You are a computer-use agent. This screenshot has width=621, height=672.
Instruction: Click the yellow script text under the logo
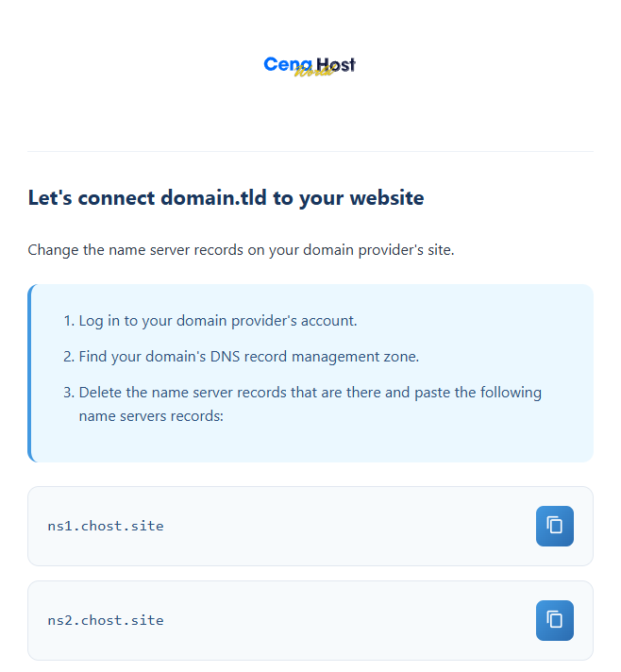click(x=314, y=73)
